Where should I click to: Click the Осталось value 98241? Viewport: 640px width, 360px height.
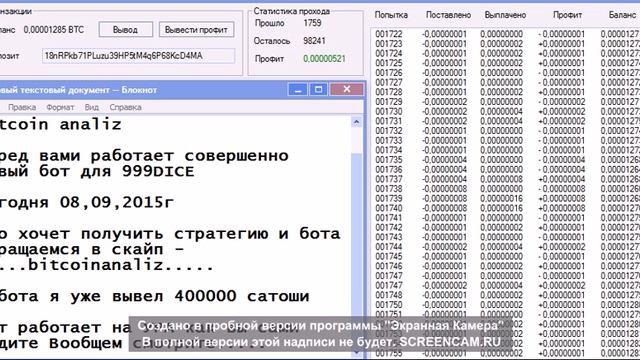pos(314,41)
